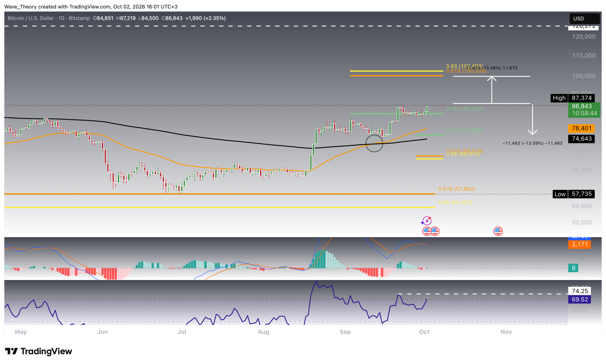This screenshot has width=606, height=364.
Task: Click the 50,500 price axis label
Action: [581, 222]
